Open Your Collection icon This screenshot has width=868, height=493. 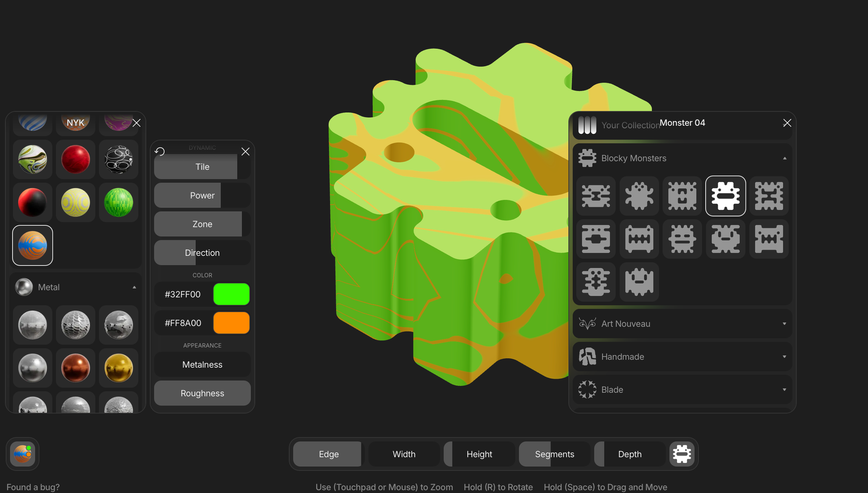click(x=587, y=125)
